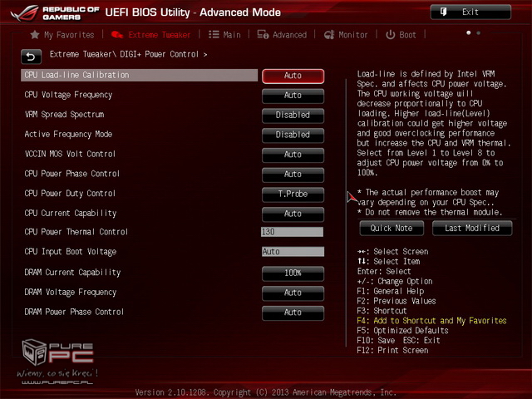Select the VCCIN MOS Volt Control label
Image resolution: width=532 pixels, height=399 pixels.
(70, 154)
